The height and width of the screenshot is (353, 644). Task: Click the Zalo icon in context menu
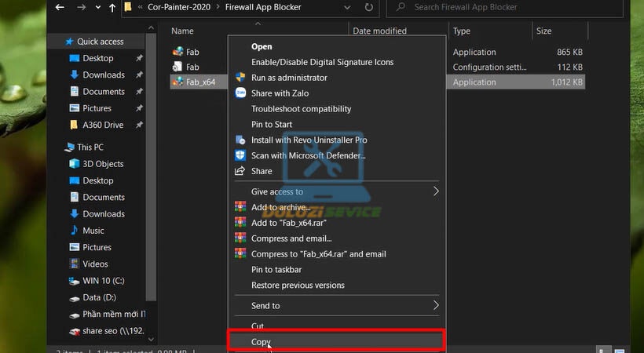point(240,93)
